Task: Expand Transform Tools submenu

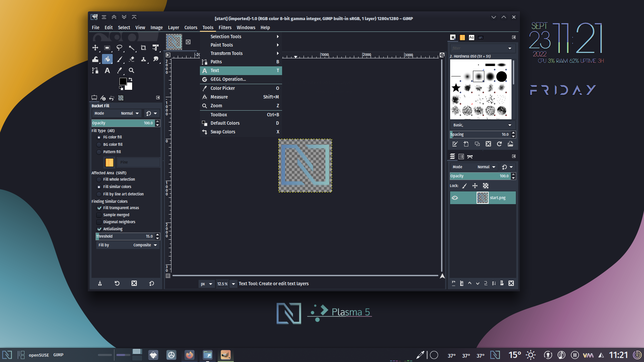Action: click(241, 53)
